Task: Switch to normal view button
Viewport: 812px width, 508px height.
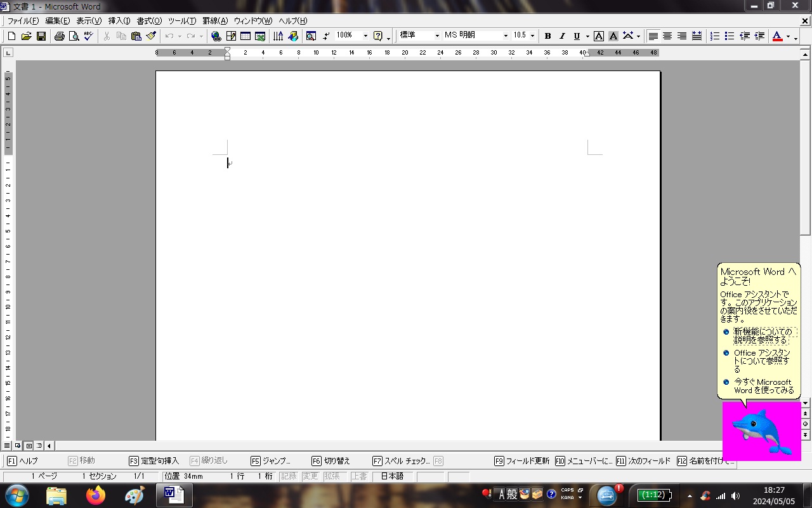Action: [7, 446]
